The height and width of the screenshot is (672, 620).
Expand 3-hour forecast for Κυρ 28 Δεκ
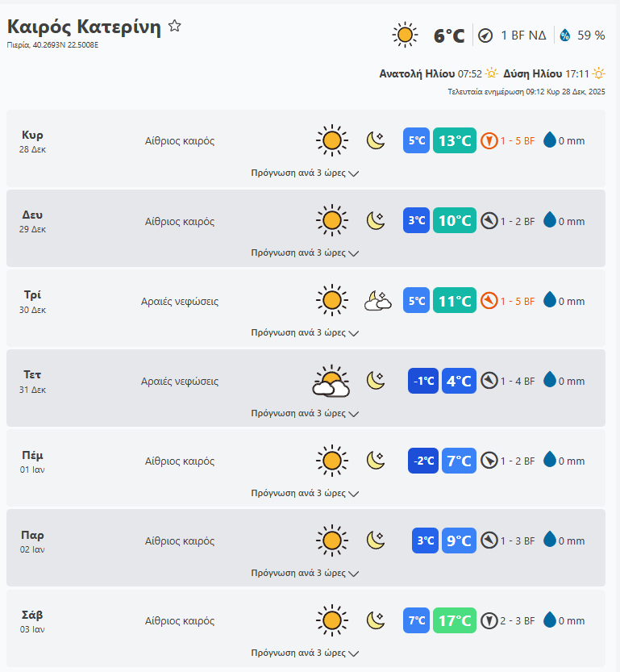(x=305, y=173)
